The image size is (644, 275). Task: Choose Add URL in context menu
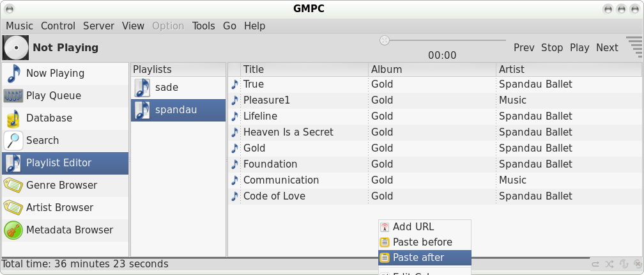click(x=413, y=227)
